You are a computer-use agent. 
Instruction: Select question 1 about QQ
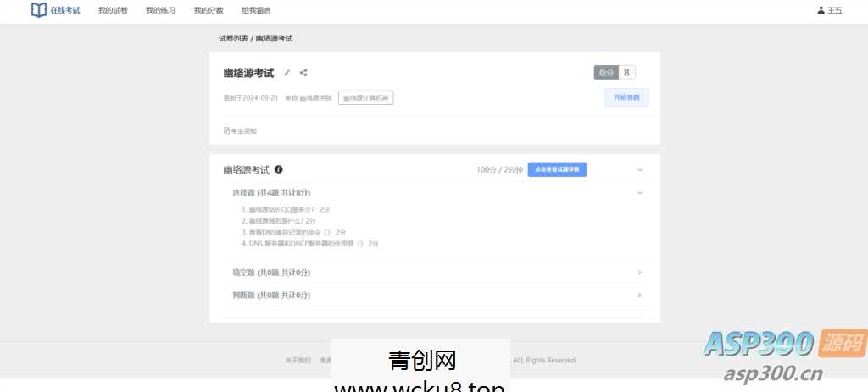pos(286,209)
